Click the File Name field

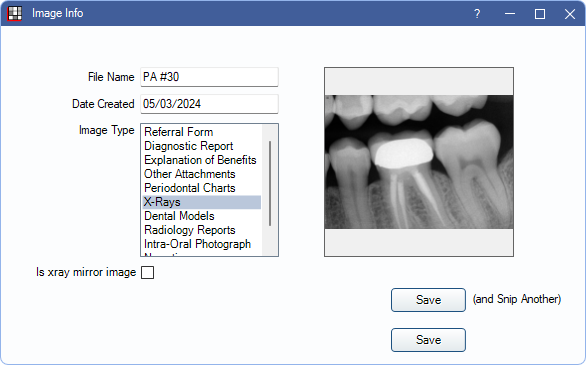tap(209, 77)
